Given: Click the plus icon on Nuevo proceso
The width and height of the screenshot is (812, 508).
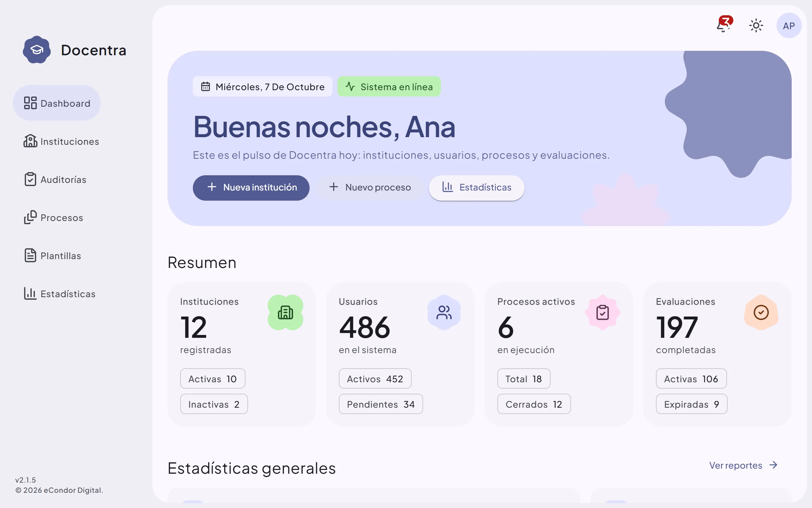Looking at the screenshot, I should coord(334,187).
